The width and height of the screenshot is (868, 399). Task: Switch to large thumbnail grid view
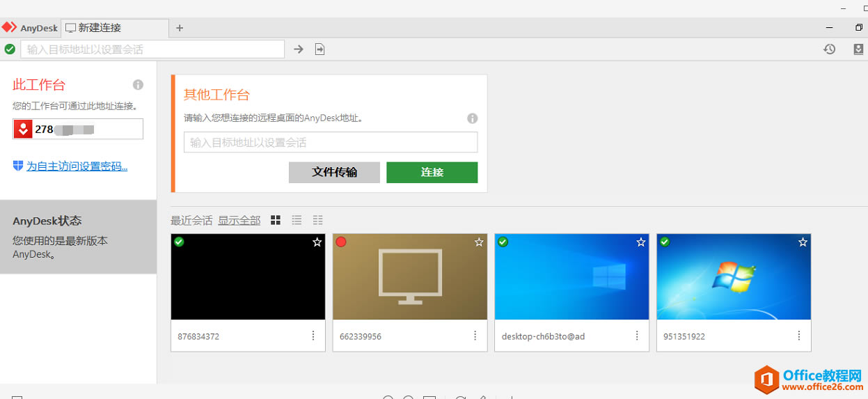276,220
